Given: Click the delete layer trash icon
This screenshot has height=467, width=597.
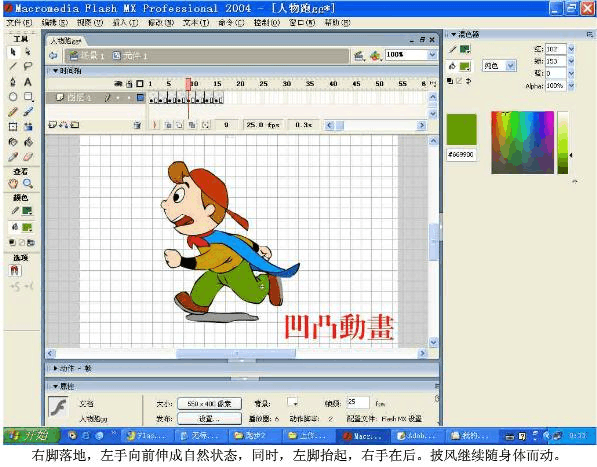Looking at the screenshot, I should pyautogui.click(x=137, y=125).
